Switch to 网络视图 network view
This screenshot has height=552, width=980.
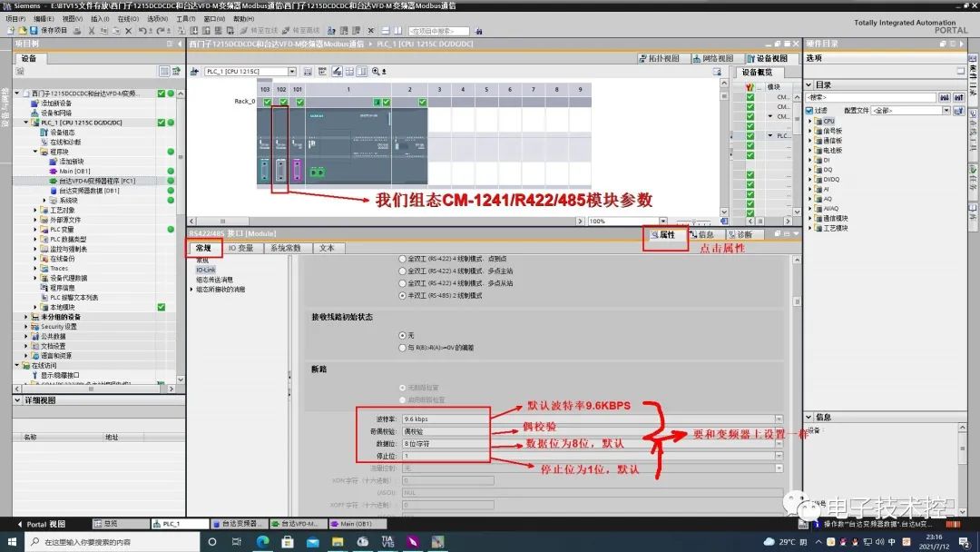(x=713, y=58)
